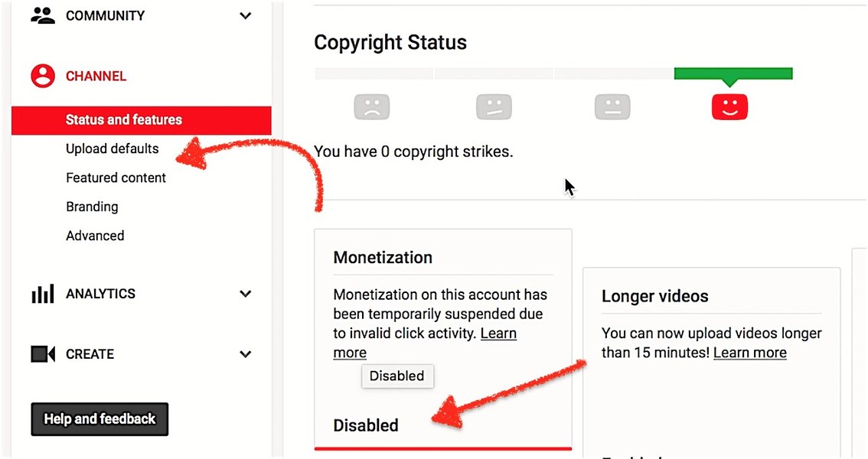Go to Featured content
Viewport: 868px width, 459px height.
point(116,177)
